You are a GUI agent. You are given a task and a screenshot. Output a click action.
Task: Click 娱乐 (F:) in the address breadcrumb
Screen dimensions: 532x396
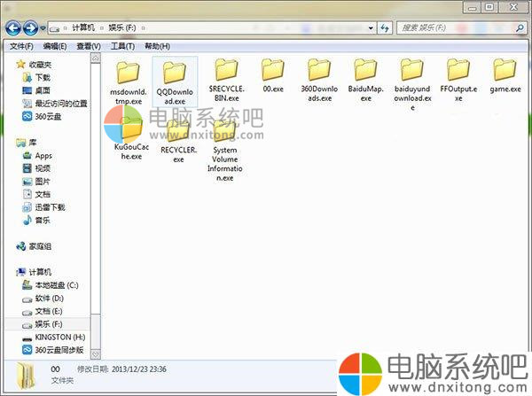pos(122,27)
